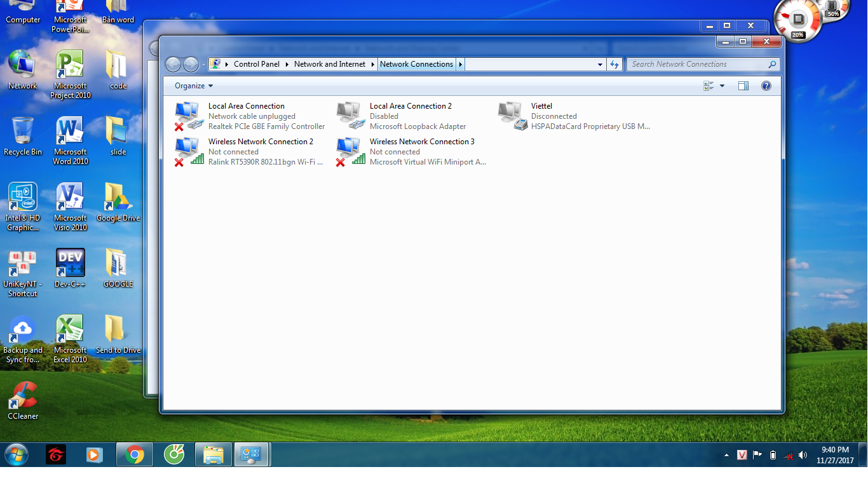Select the 'slide' folder on desktop

tap(118, 136)
